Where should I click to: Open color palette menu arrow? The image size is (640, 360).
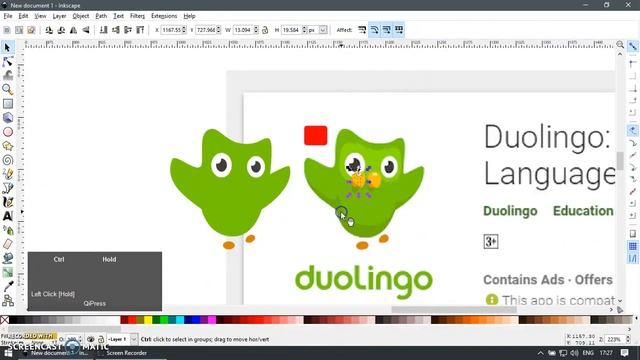coord(636,319)
